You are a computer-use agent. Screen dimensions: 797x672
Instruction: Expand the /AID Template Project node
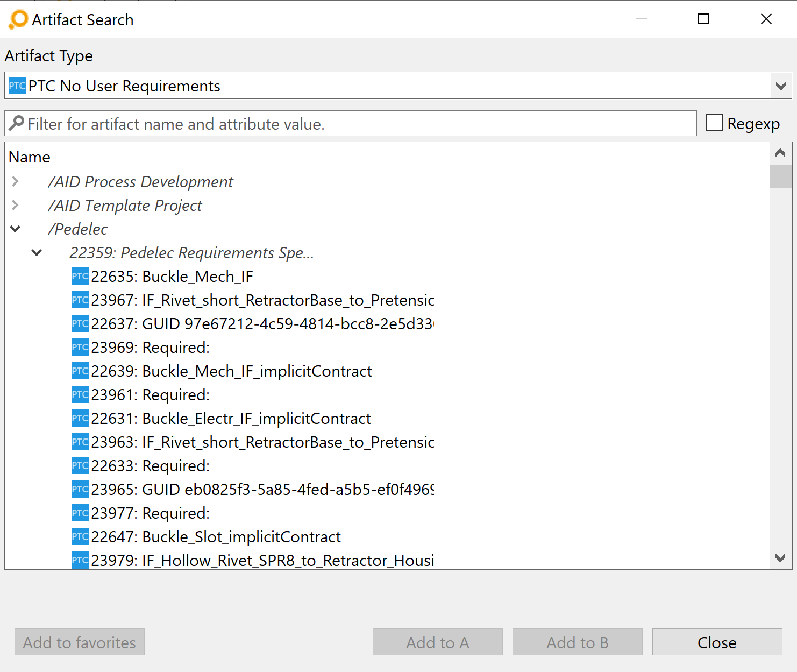point(15,205)
